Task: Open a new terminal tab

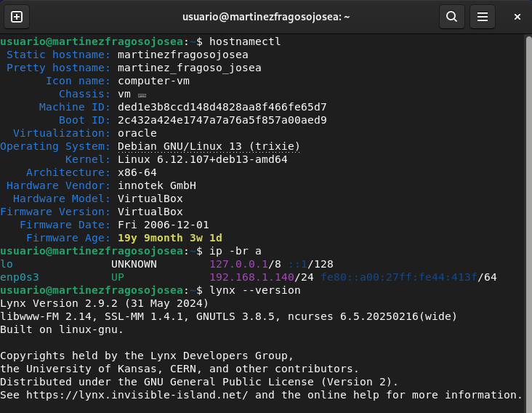Action: click(x=17, y=17)
